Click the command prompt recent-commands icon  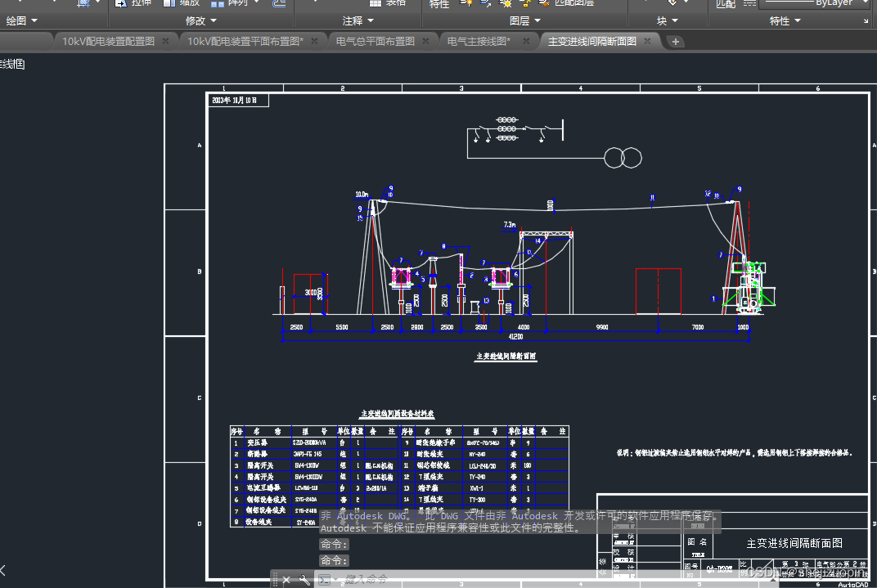tap(325, 580)
